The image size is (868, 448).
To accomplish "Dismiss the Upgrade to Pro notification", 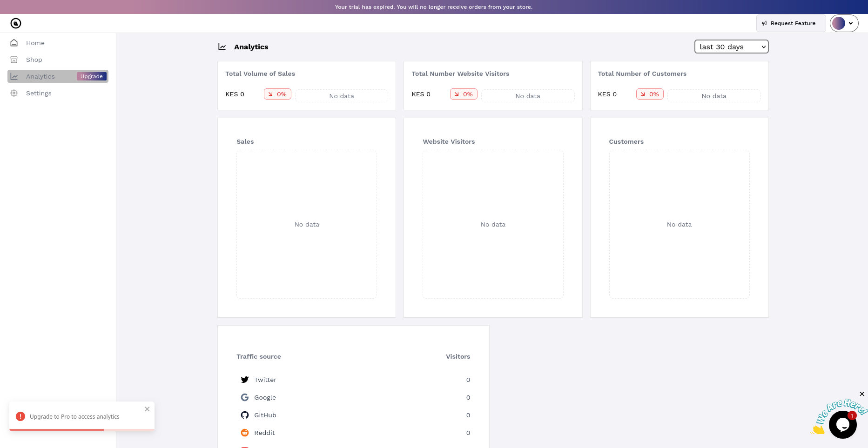I will coord(147,409).
